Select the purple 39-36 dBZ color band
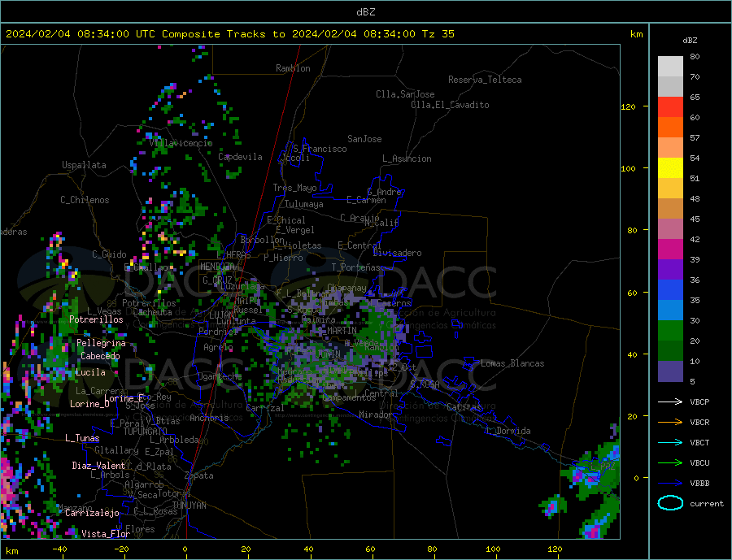Screen dimensions: 732x560 click(x=670, y=270)
